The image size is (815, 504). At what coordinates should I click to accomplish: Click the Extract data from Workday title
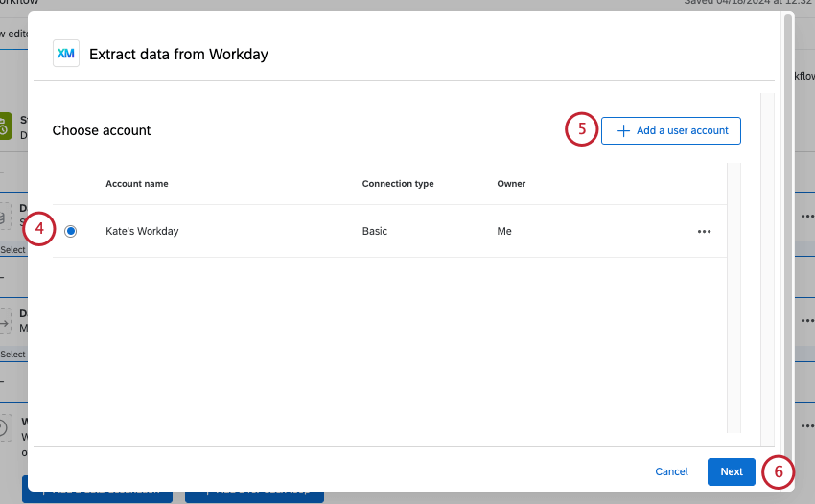[x=178, y=54]
